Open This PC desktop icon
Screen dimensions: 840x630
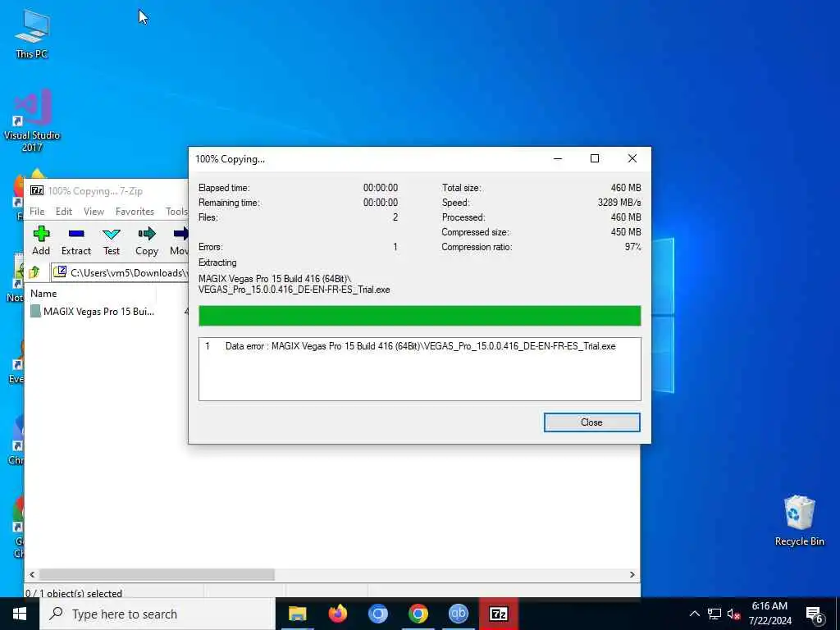32,33
